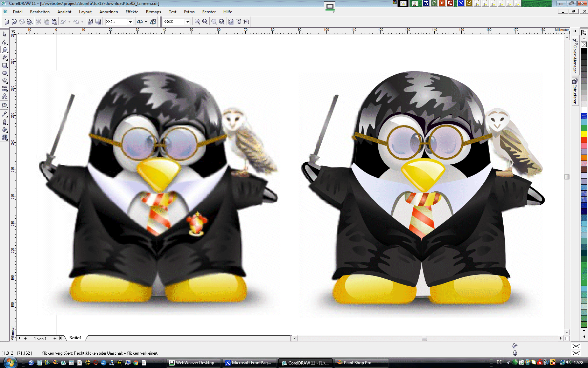Image resolution: width=588 pixels, height=368 pixels.
Task: Select the Ellipse tool
Action: point(5,73)
